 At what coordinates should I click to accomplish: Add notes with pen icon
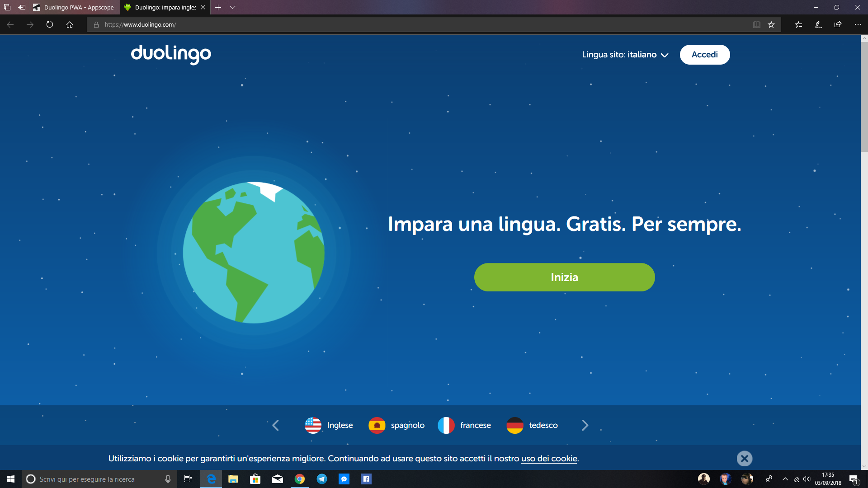818,24
